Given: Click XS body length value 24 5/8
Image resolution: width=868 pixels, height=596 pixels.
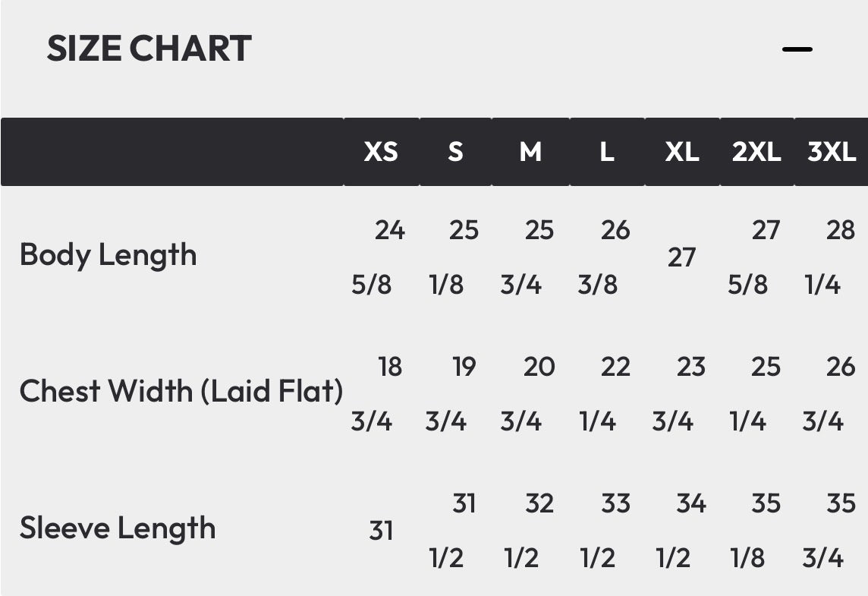Looking at the screenshot, I should point(379,257).
